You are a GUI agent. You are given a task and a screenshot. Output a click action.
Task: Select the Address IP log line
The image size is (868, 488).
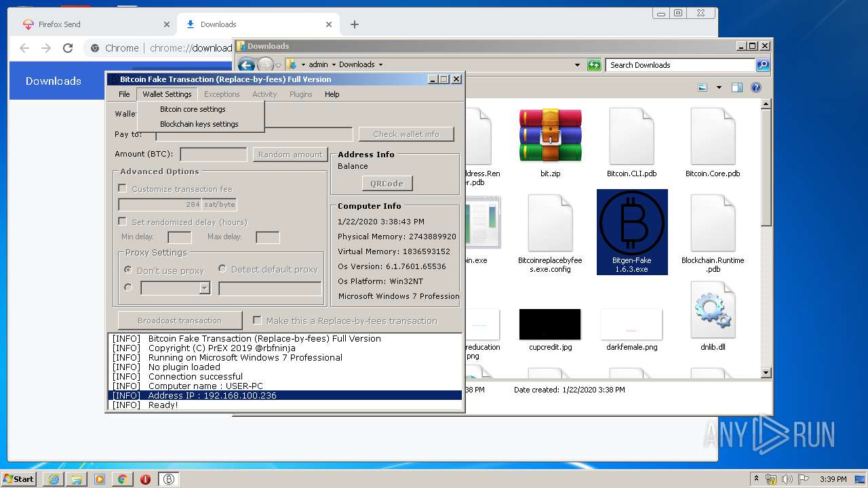285,395
